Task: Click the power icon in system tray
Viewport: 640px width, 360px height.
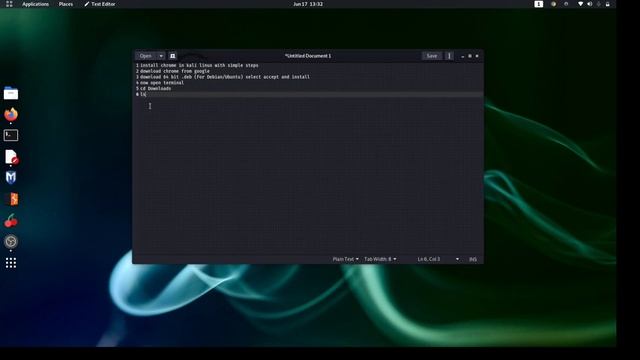Action: (608, 4)
